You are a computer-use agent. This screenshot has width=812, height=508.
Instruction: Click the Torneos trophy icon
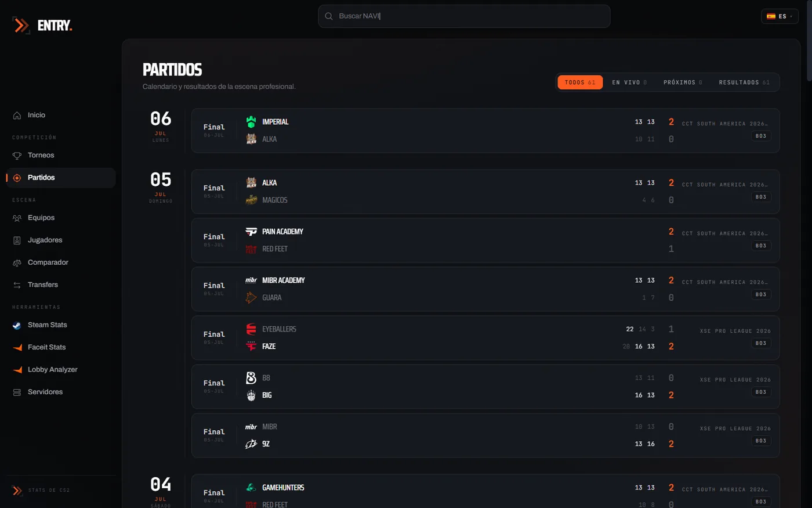[17, 156]
